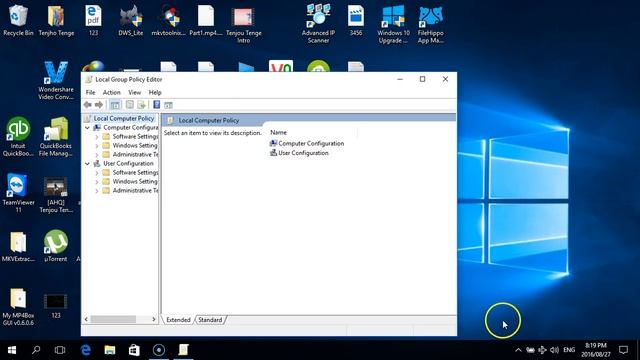Open File Explorer from the taskbar

[x=109, y=350]
